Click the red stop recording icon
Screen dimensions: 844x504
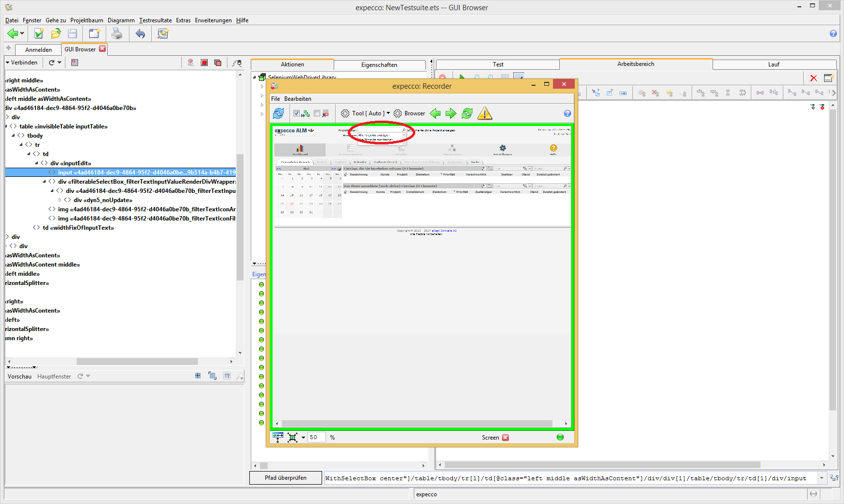pyautogui.click(x=204, y=63)
